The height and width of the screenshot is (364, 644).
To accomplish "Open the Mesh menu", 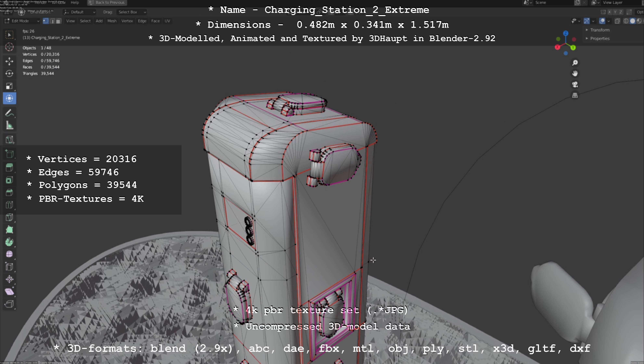I will point(112,21).
